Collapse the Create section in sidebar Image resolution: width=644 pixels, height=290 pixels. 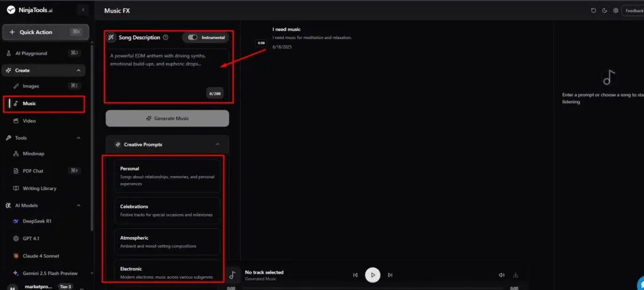coord(78,70)
